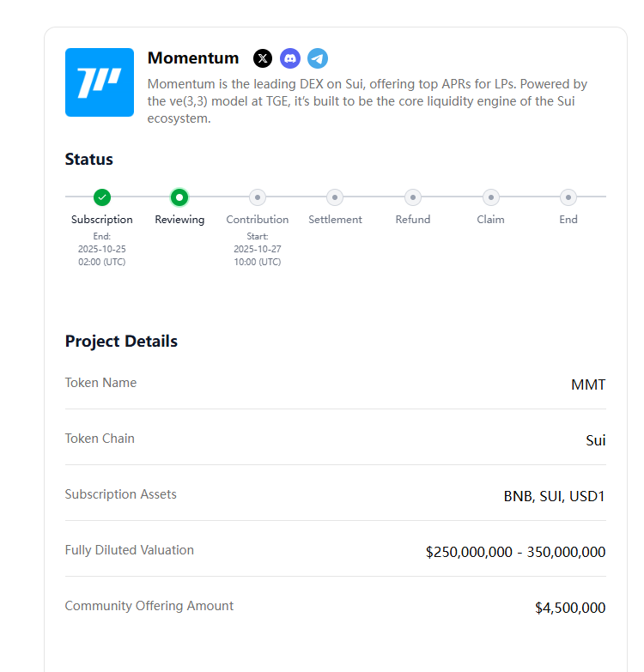This screenshot has height=672, width=644.
Task: Click the Reviewing step label
Action: 179,220
